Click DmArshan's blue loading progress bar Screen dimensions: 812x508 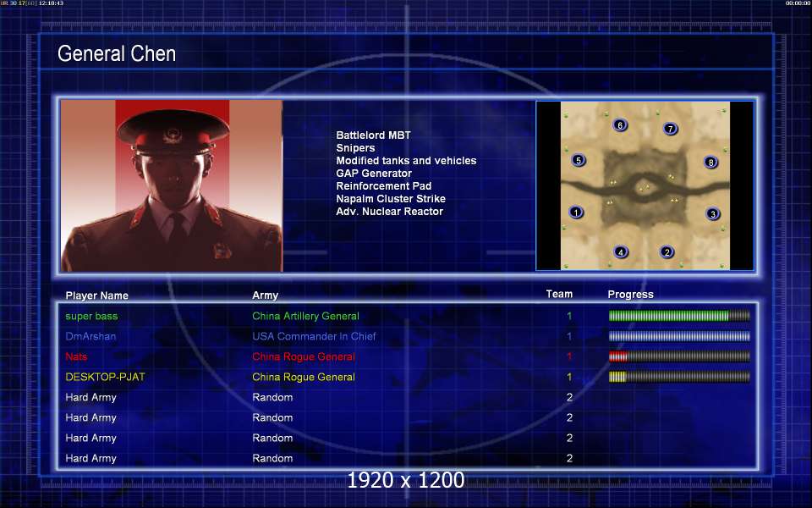[x=679, y=336]
